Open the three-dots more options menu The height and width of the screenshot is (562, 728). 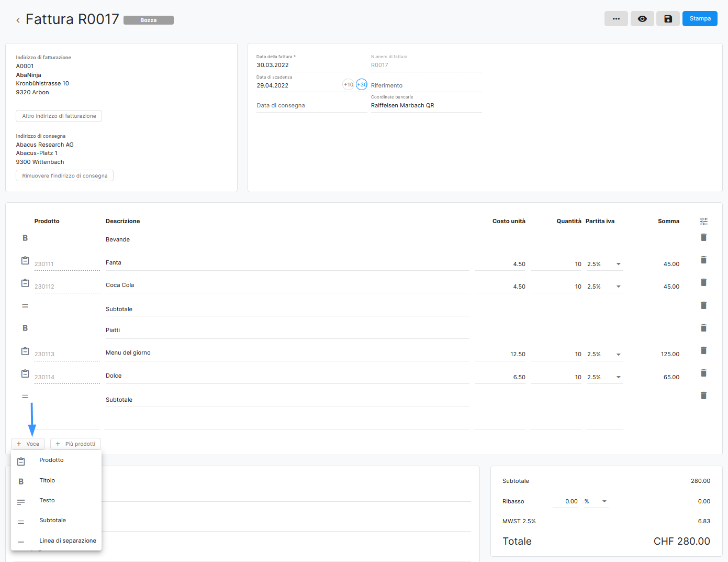point(616,19)
